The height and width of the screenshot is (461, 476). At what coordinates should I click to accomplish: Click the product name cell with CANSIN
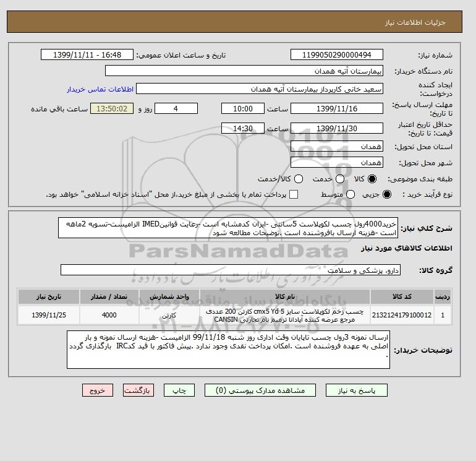tap(285, 315)
